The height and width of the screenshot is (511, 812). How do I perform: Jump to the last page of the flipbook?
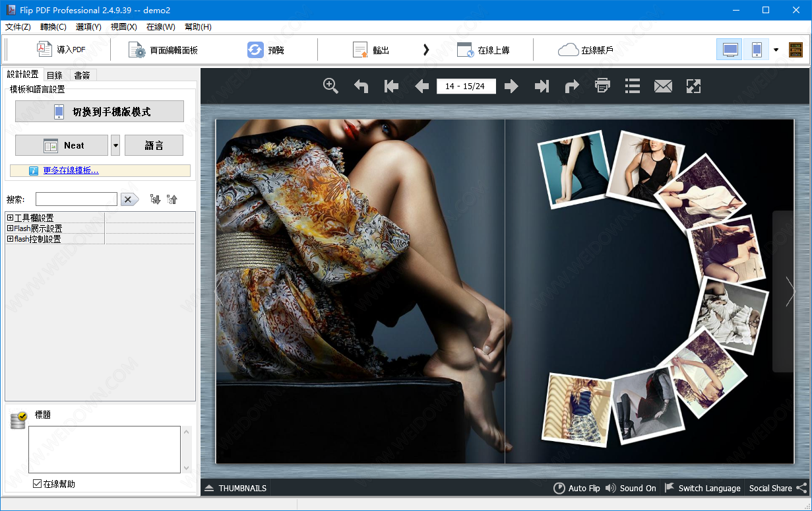point(542,86)
